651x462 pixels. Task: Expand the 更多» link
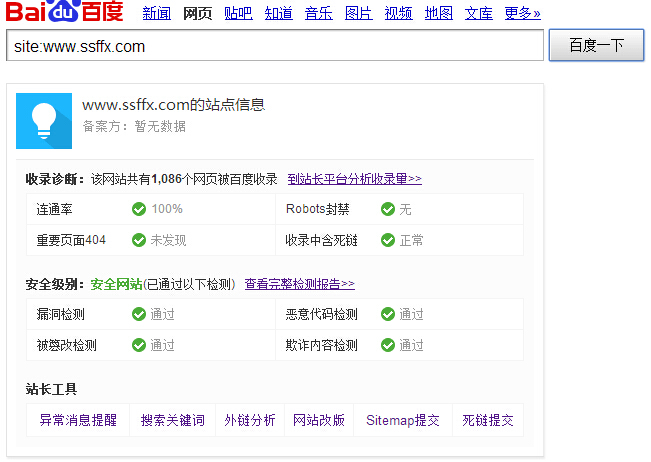coord(523,13)
